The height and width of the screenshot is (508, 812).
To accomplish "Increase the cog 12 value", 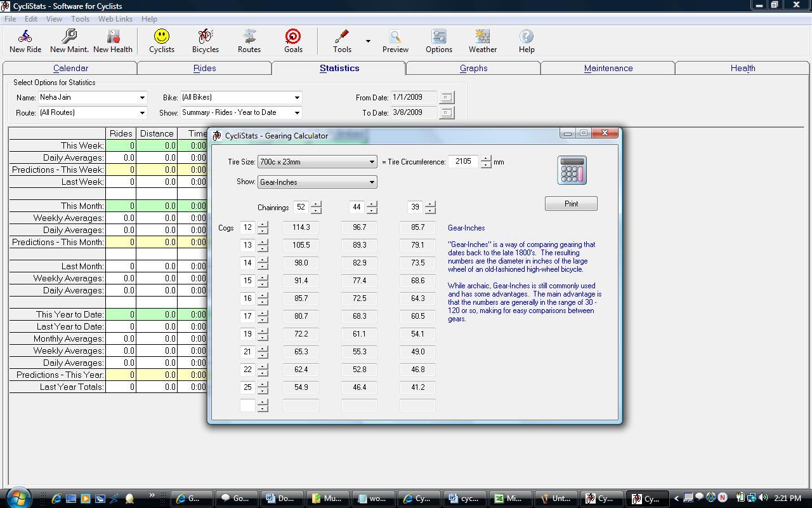I will [263, 224].
